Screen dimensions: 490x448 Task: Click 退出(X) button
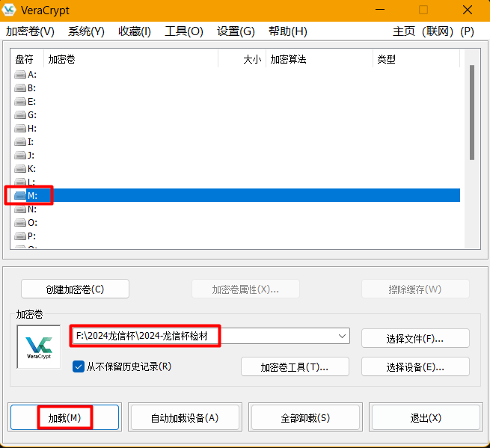426,417
